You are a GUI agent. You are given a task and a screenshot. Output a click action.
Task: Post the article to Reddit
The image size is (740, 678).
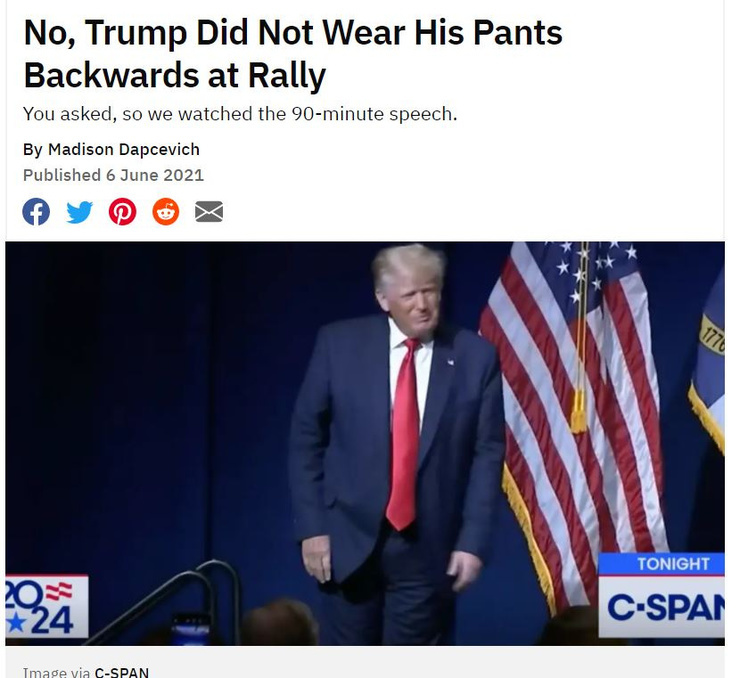click(166, 211)
